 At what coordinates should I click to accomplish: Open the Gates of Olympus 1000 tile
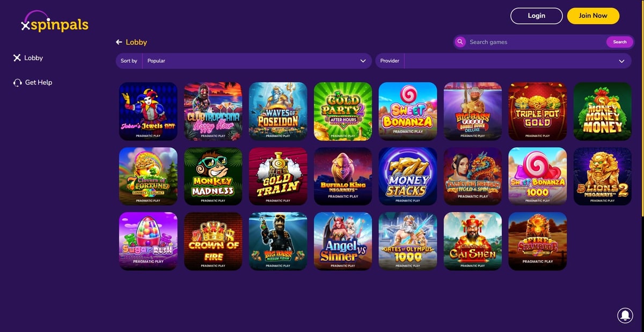tap(408, 241)
